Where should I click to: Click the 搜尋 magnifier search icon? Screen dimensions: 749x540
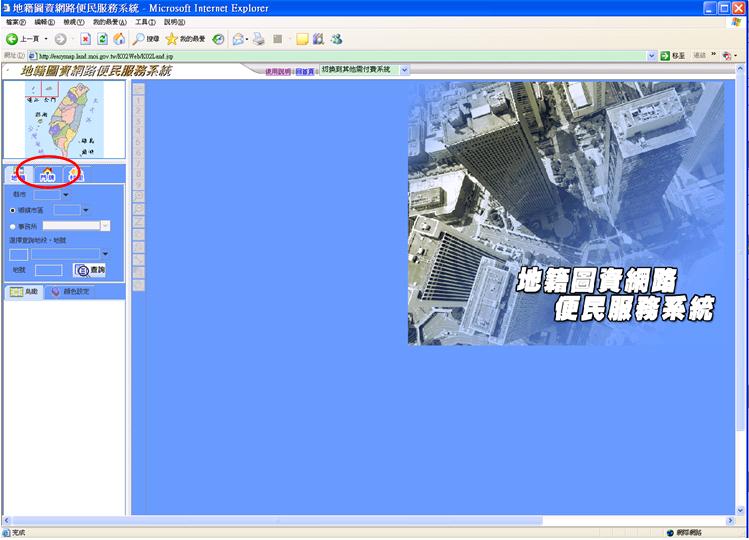coord(140,39)
